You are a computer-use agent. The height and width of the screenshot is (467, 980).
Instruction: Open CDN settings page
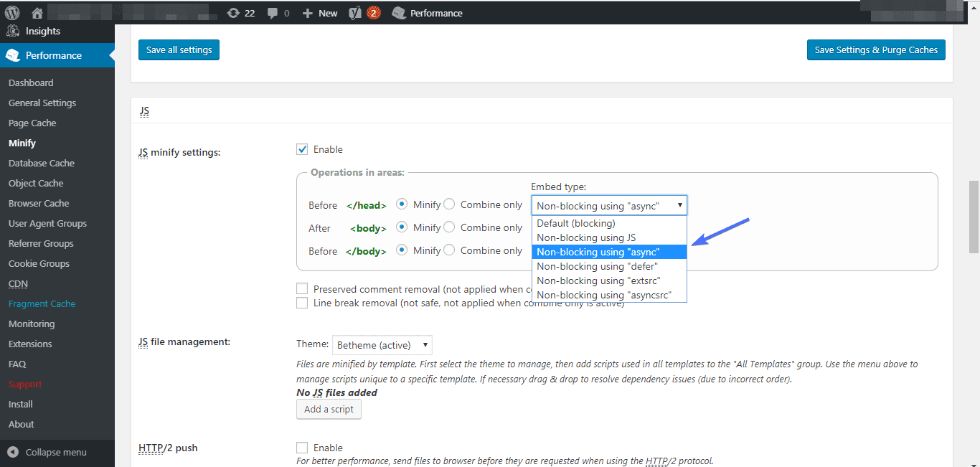18,283
